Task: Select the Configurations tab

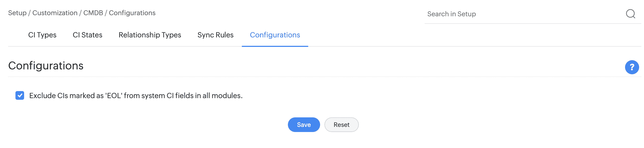Action: 275,35
